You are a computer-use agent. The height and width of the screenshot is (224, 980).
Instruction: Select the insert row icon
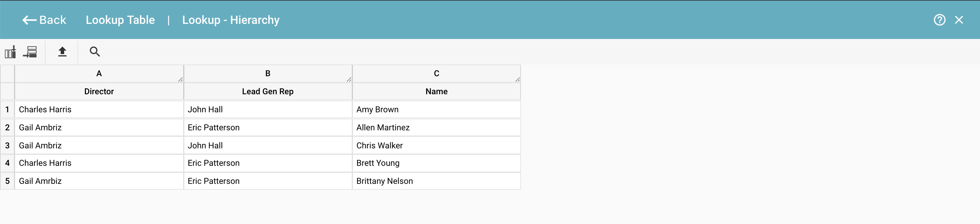(30, 52)
